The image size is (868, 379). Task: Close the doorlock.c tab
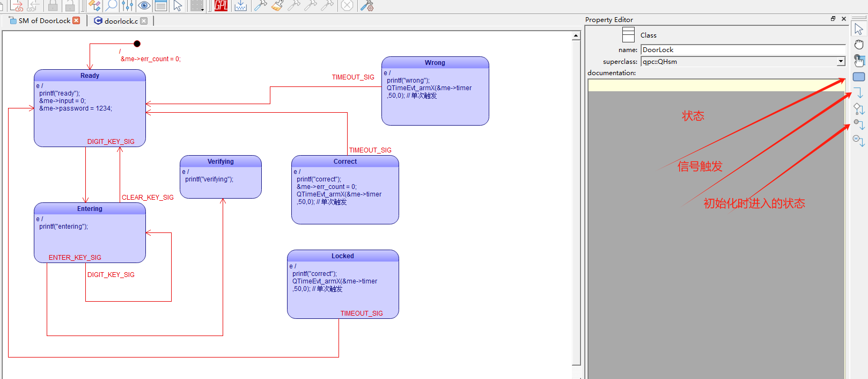pyautogui.click(x=144, y=21)
